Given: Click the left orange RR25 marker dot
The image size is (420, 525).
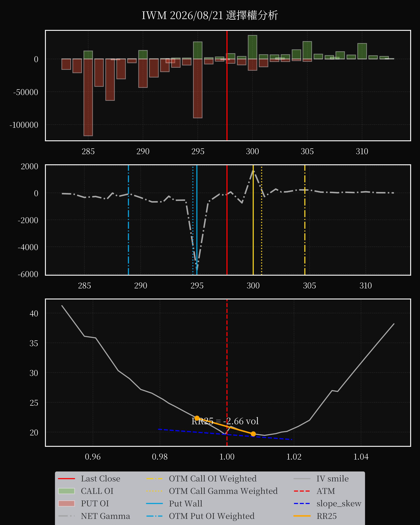Looking at the screenshot, I should (197, 418).
